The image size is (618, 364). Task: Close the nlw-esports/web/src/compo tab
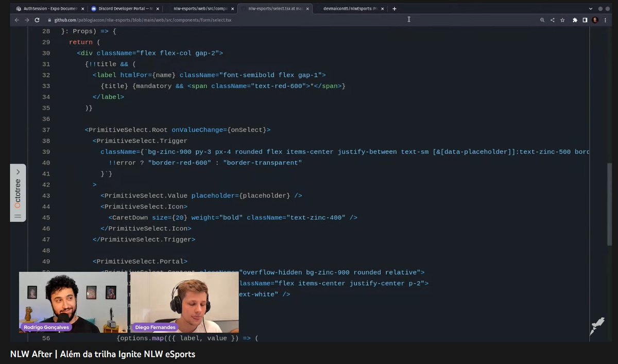(x=232, y=9)
